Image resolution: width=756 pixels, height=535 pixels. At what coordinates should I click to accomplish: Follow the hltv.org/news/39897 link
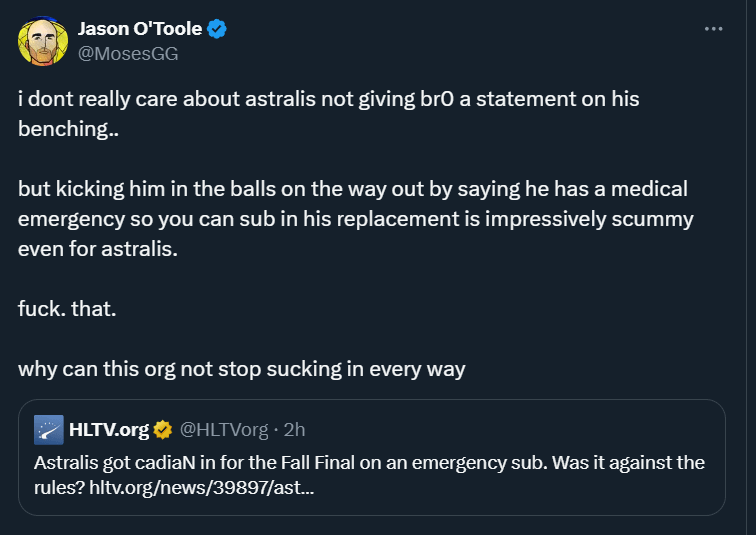[202, 488]
